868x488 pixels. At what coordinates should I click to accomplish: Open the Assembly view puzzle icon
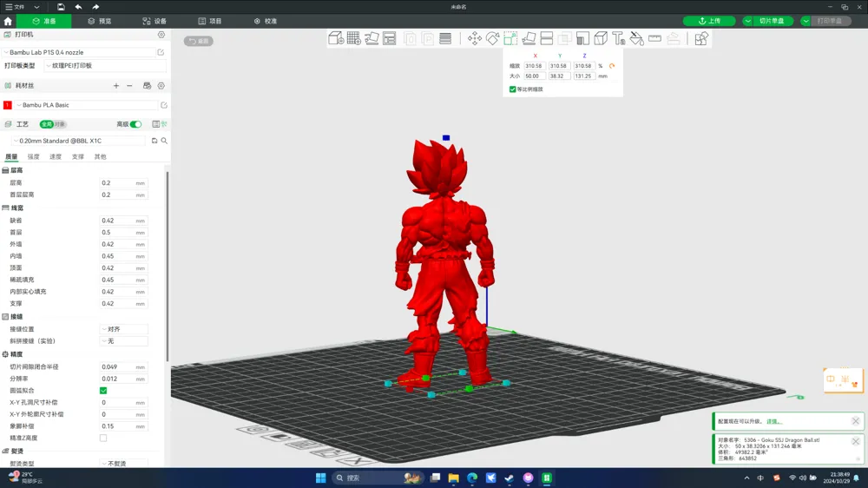pyautogui.click(x=700, y=38)
